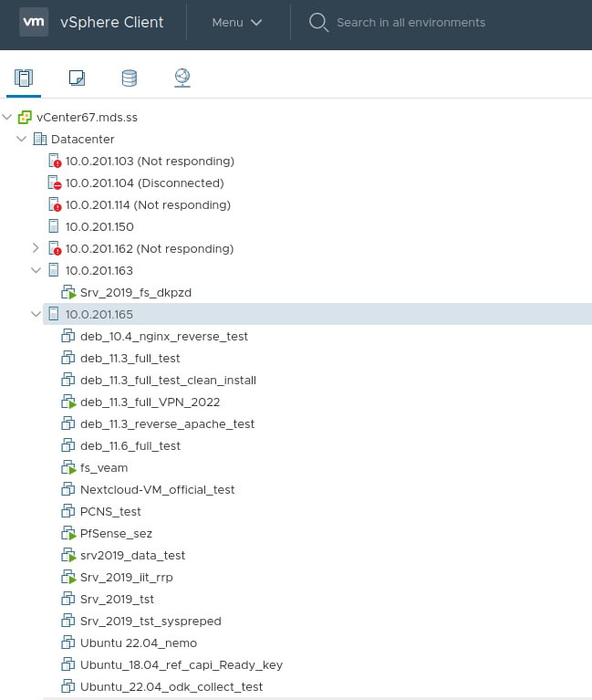Click powered-on icon of srv2019_data_test
The image size is (592, 700).
[x=68, y=555]
